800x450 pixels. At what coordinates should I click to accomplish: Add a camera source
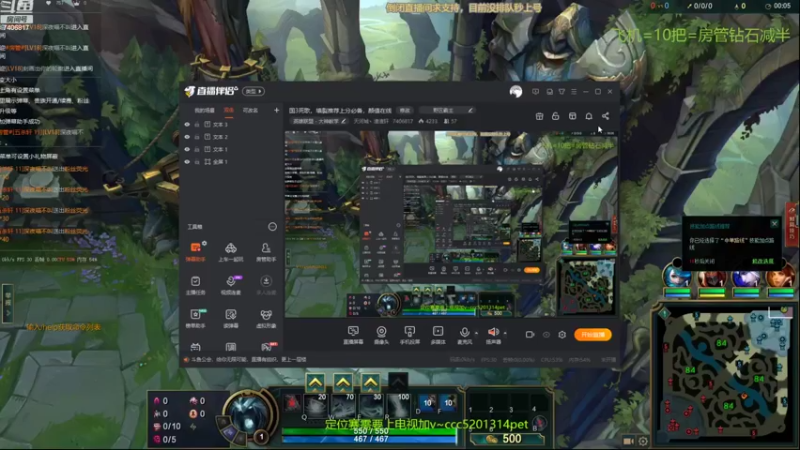[x=381, y=335]
